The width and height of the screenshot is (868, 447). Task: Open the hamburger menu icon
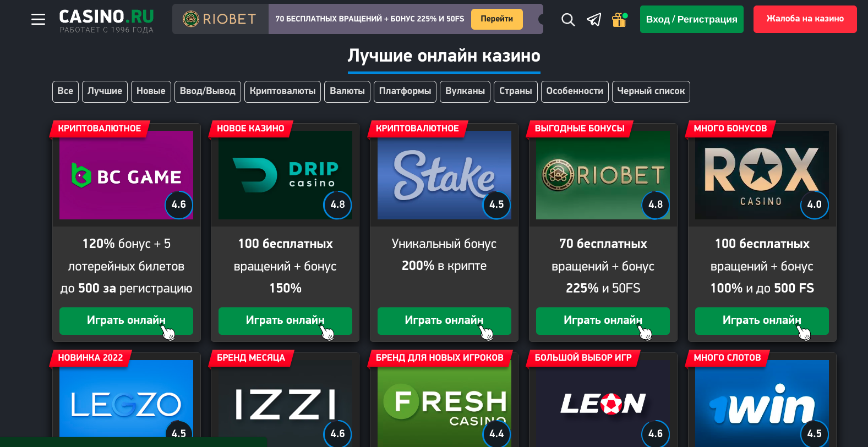(38, 19)
